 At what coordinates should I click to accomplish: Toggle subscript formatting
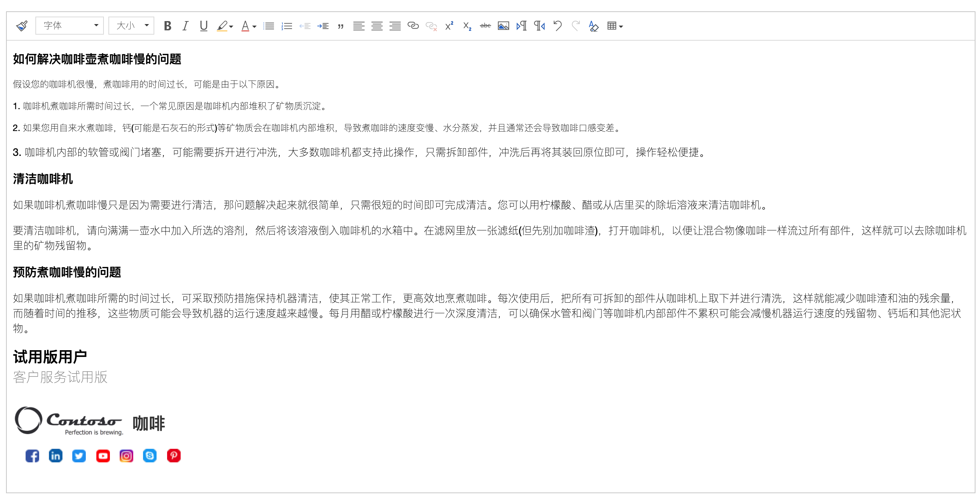[x=467, y=26]
